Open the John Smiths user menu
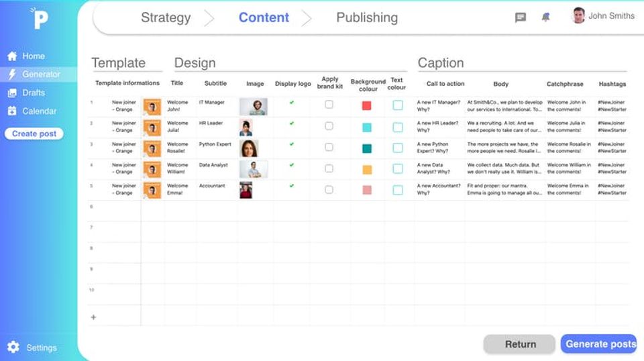 point(603,16)
